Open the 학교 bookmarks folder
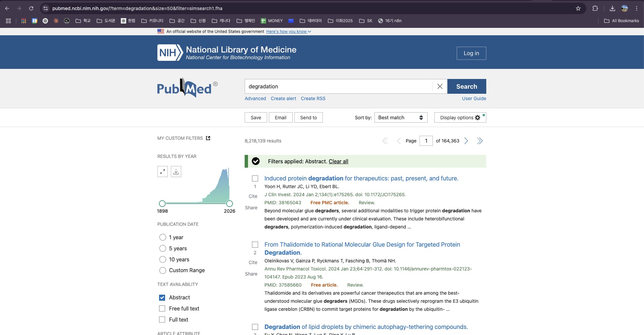Image resolution: width=644 pixels, height=335 pixels. (83, 21)
